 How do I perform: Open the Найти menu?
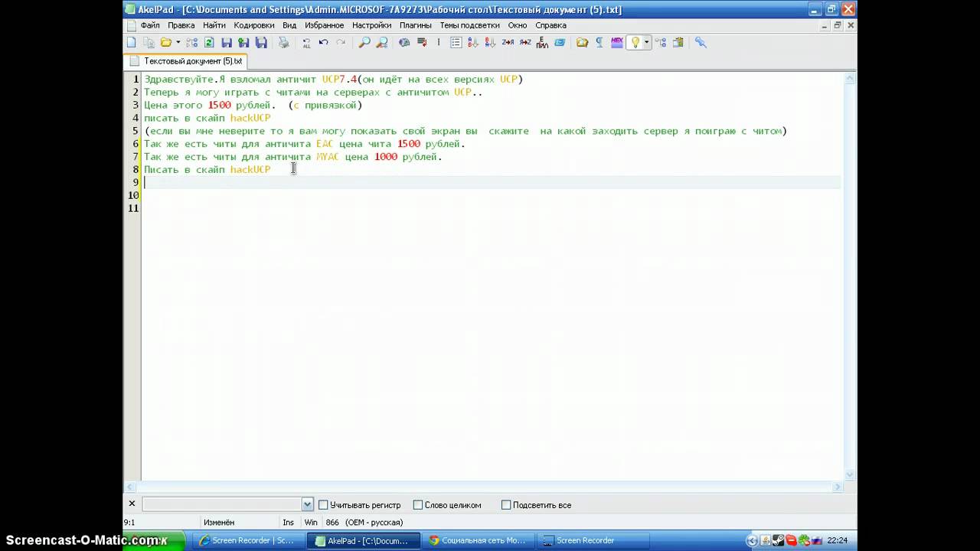[x=214, y=25]
